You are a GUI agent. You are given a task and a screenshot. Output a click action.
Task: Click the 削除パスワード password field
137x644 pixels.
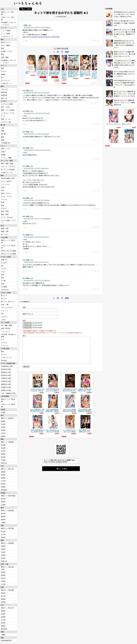[x=40, y=317]
